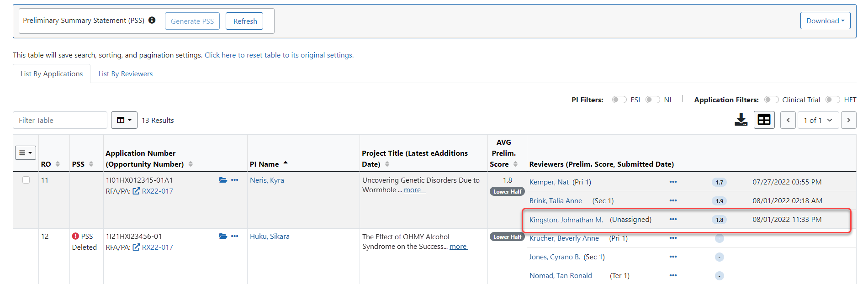Switch to List By Reviewers tab

click(126, 74)
